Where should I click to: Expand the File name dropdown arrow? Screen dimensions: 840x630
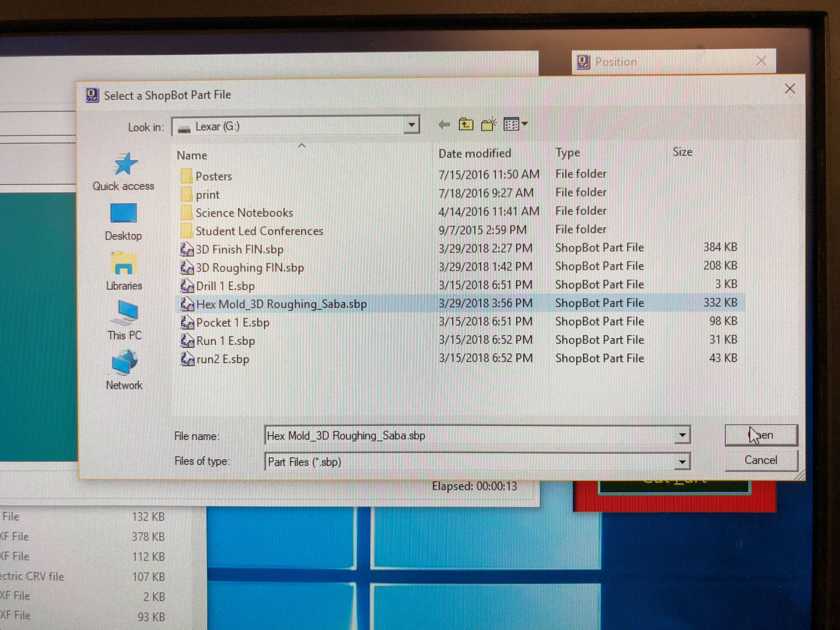682,435
